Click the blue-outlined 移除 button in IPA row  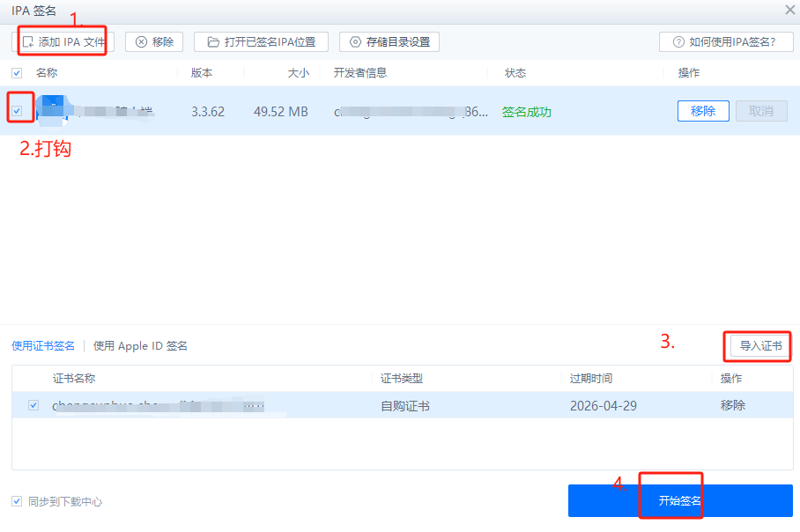[x=703, y=111]
